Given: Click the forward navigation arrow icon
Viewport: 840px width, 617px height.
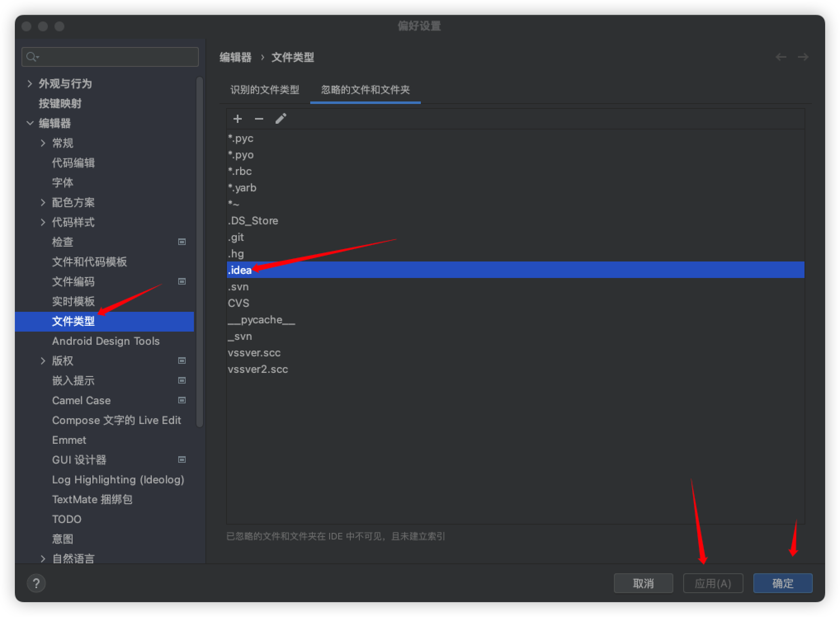Looking at the screenshot, I should click(x=803, y=57).
